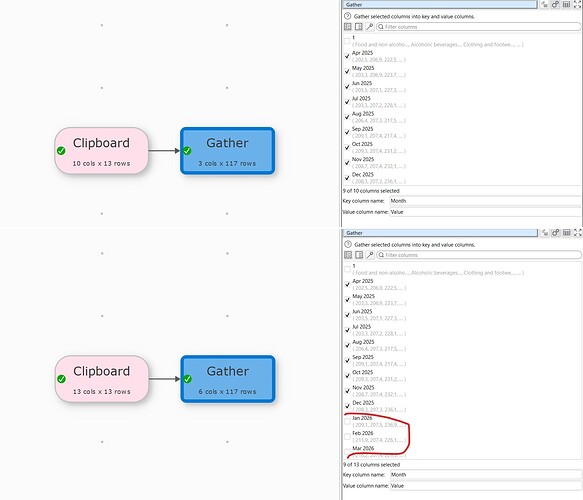Click Filter columns box in 9 of 13 panel
This screenshot has height=500, width=583.
click(479, 255)
